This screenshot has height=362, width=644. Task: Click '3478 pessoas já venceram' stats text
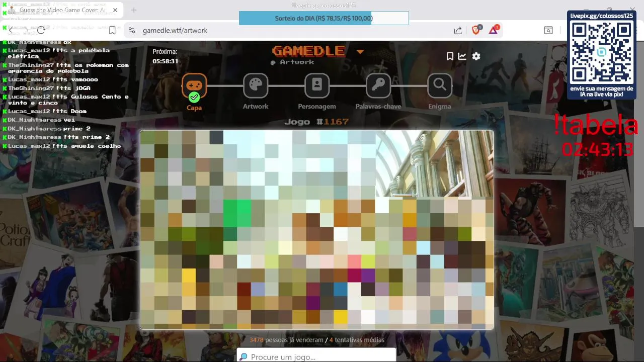point(286,340)
